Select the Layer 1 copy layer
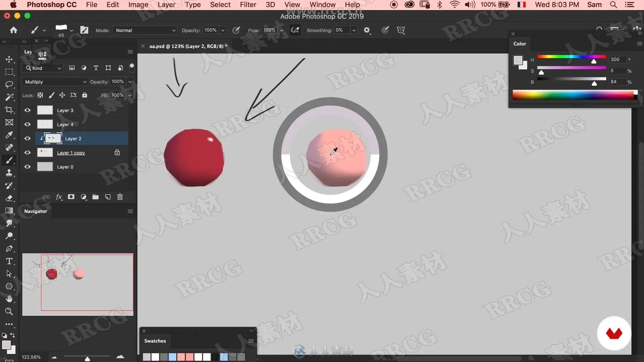The image size is (644, 362). pyautogui.click(x=82, y=153)
